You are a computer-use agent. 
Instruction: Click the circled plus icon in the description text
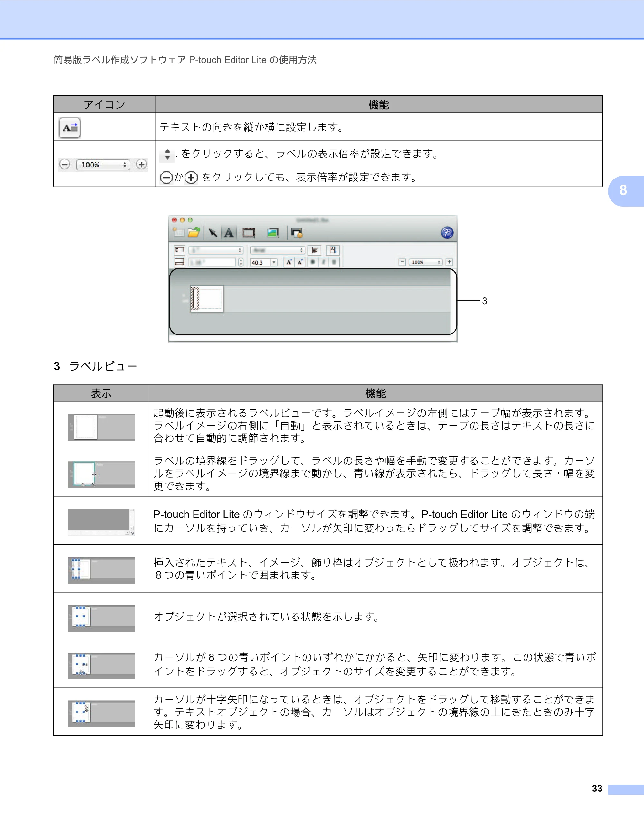click(191, 177)
